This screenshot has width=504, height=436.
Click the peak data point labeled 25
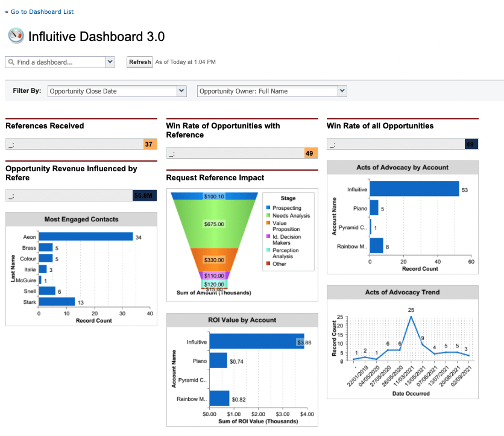click(411, 317)
